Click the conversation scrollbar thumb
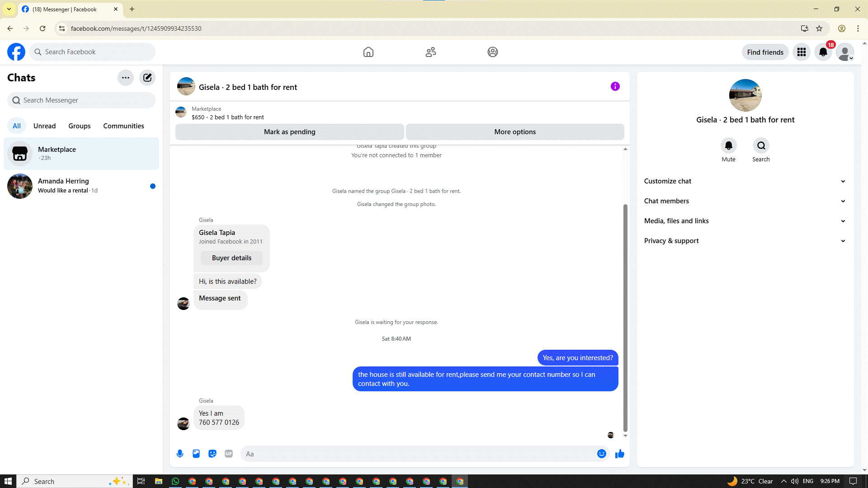Image resolution: width=868 pixels, height=488 pixels. tap(625, 318)
